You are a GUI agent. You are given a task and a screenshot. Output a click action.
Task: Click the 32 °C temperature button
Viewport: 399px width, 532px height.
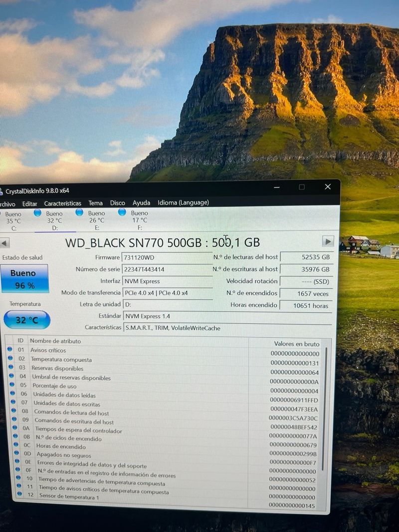click(27, 320)
